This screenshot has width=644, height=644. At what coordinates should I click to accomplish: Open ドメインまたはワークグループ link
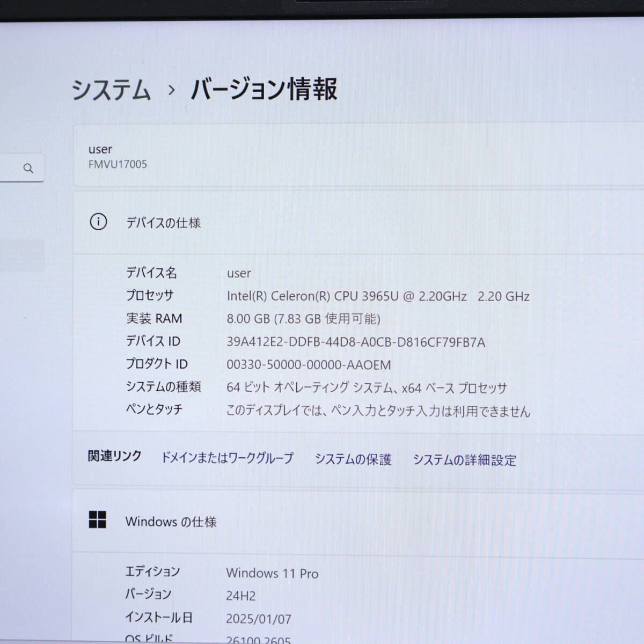tap(228, 458)
